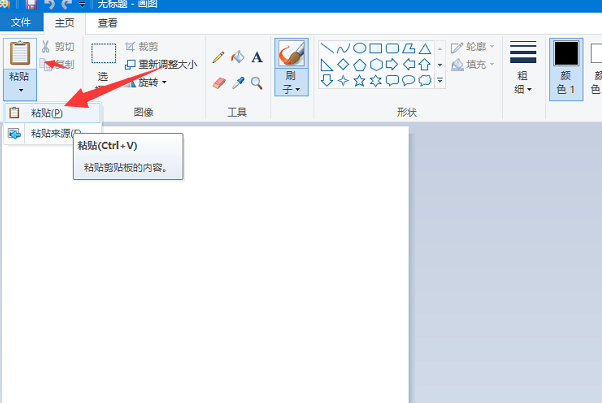Click the Brush tool icon
The image size is (602, 403).
[x=291, y=53]
